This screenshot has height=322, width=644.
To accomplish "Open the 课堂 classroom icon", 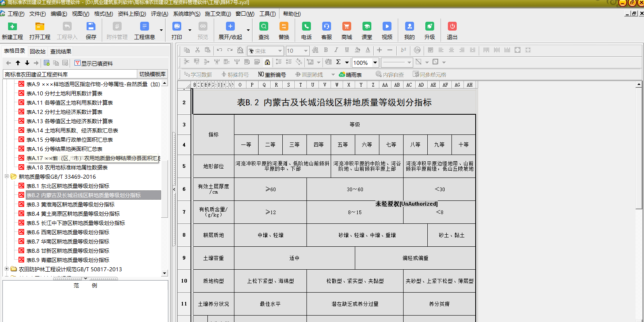I will click(367, 27).
